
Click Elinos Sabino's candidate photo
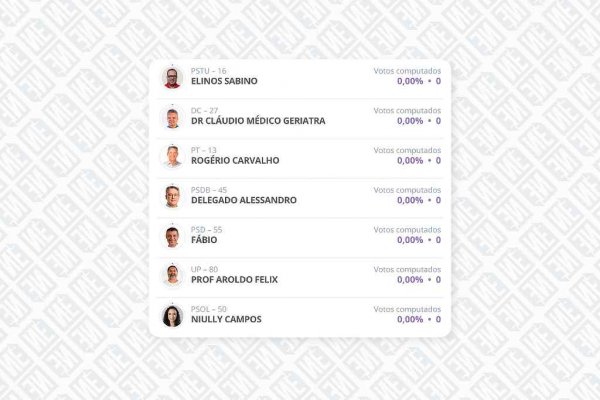click(172, 77)
